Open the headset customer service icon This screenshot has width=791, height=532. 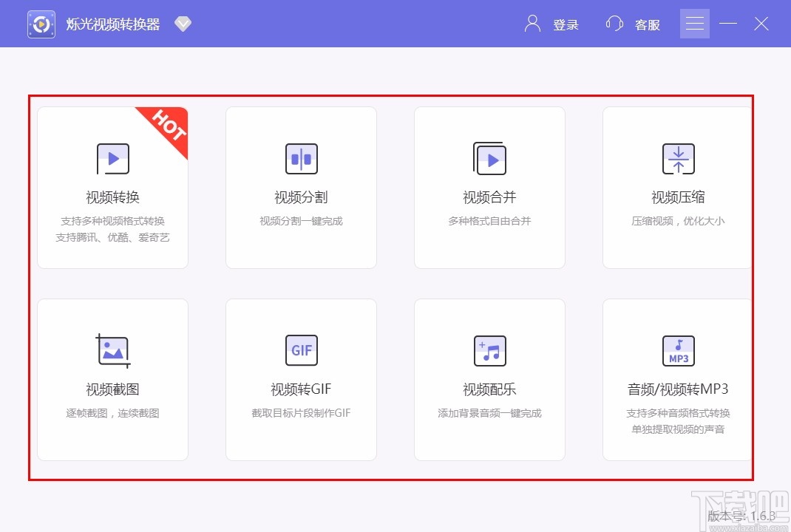(614, 24)
